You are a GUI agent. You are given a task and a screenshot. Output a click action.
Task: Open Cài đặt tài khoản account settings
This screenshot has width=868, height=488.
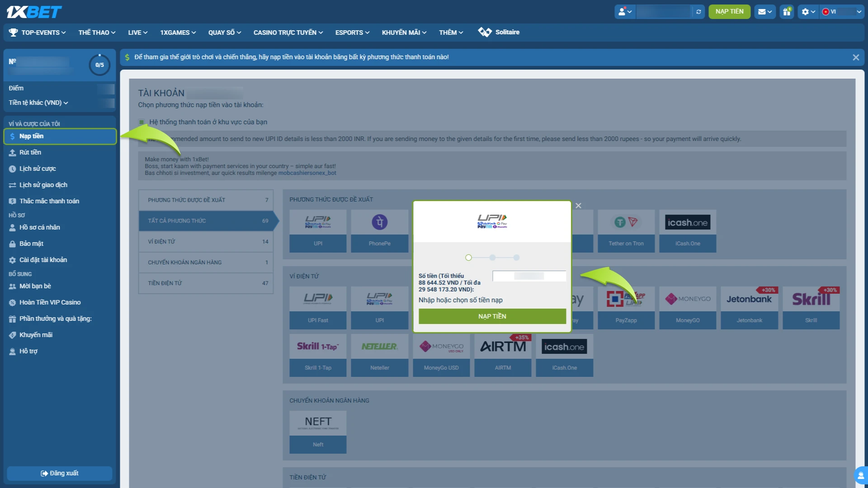(x=60, y=260)
